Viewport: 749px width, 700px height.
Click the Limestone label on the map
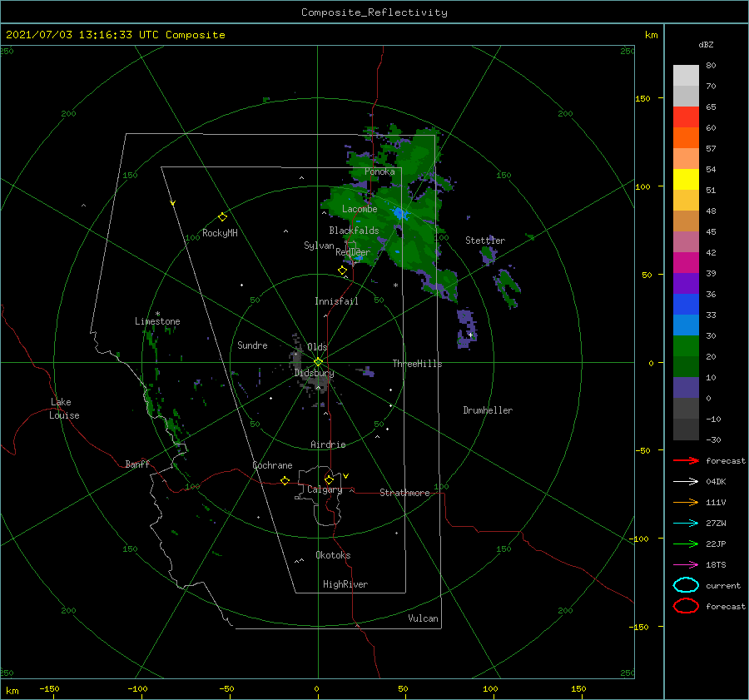pyautogui.click(x=157, y=321)
